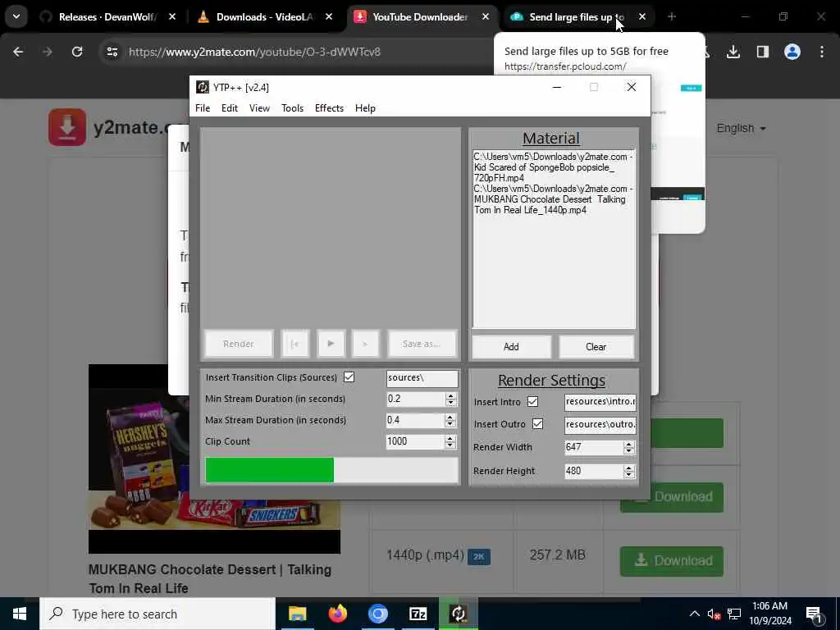Increase Render Width with up arrow
Viewport: 840px width, 630px height.
click(x=629, y=444)
